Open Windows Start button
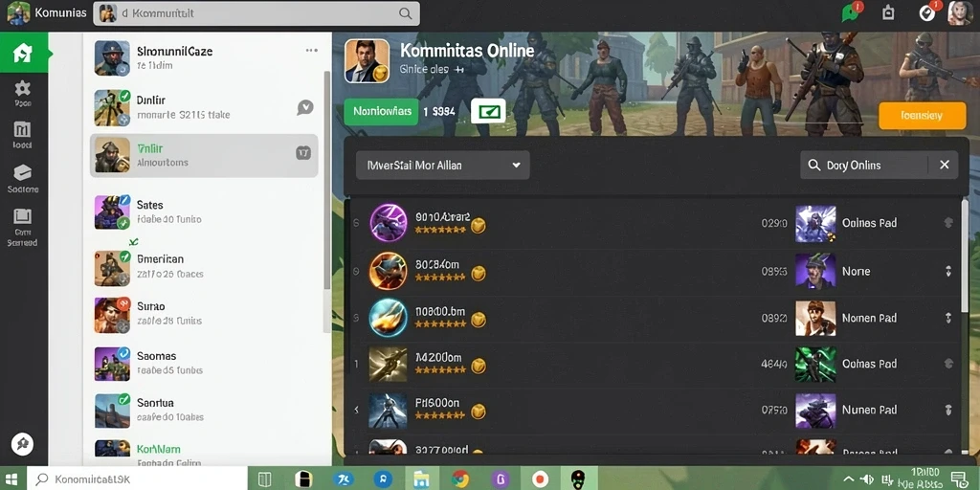Screen dimensions: 980x490 coord(11,479)
